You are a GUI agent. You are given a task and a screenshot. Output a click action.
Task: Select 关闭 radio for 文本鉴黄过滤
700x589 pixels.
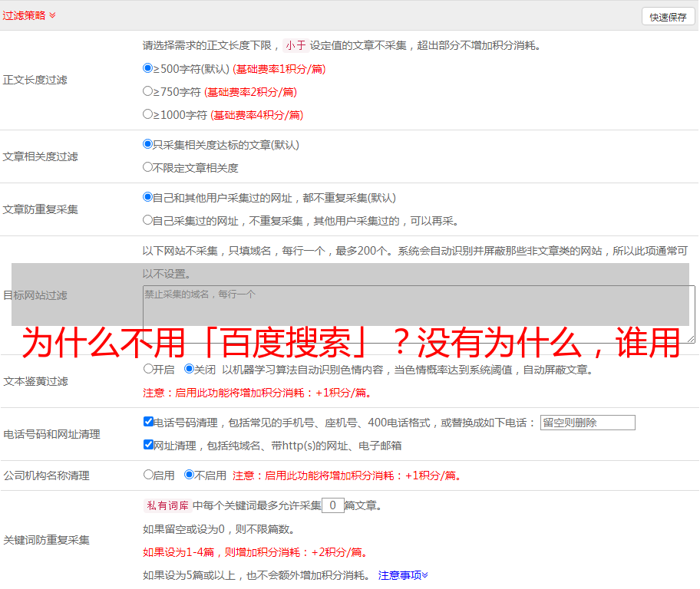click(x=189, y=369)
